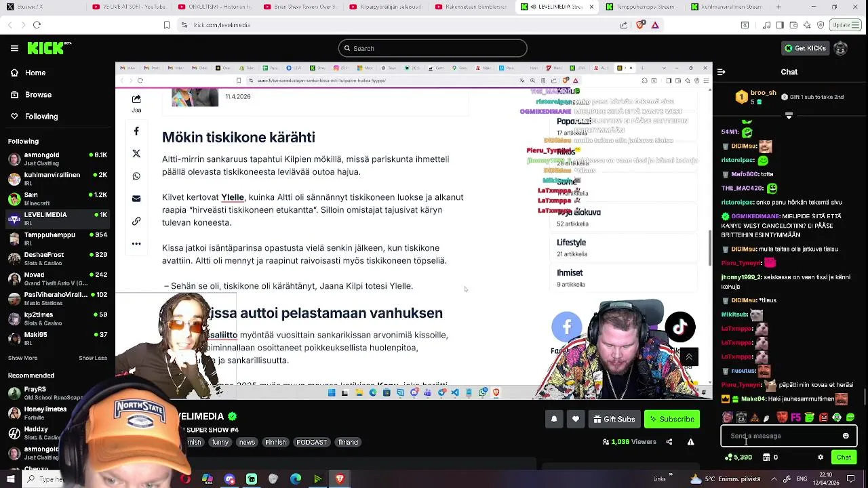Toggle follow heart button
This screenshot has height=488, width=868.
[x=576, y=419]
